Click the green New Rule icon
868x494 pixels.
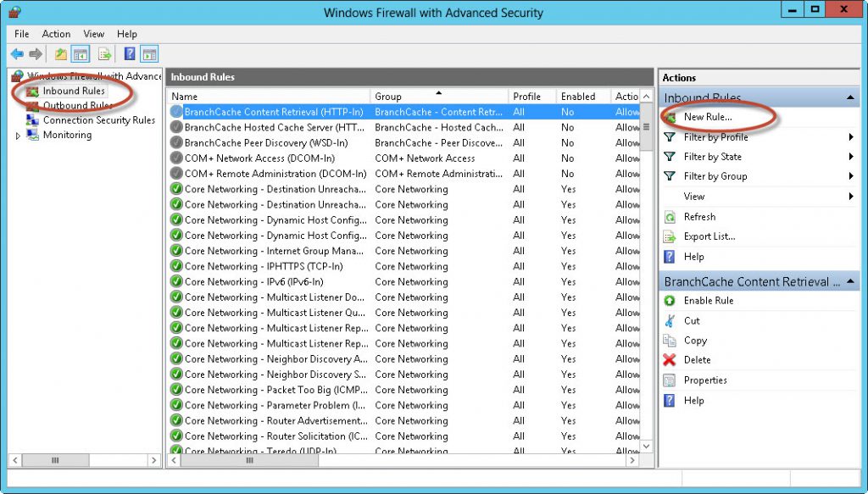[670, 117]
